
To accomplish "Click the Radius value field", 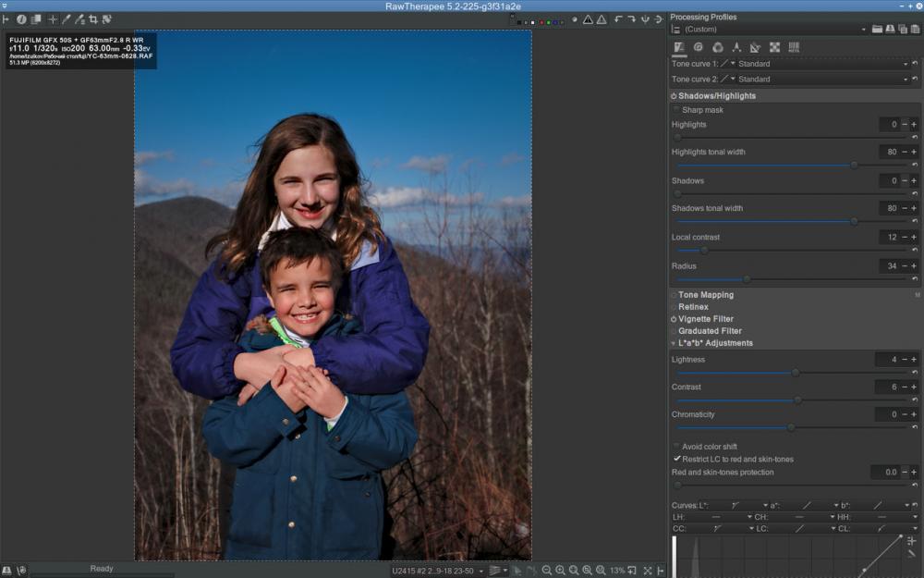I will 889,266.
